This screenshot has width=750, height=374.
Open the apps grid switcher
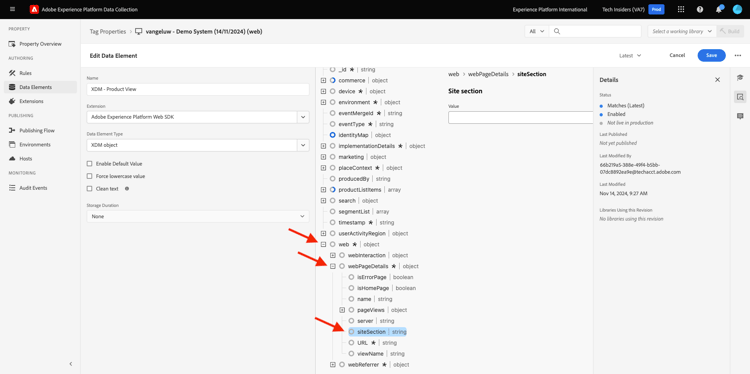tap(681, 10)
